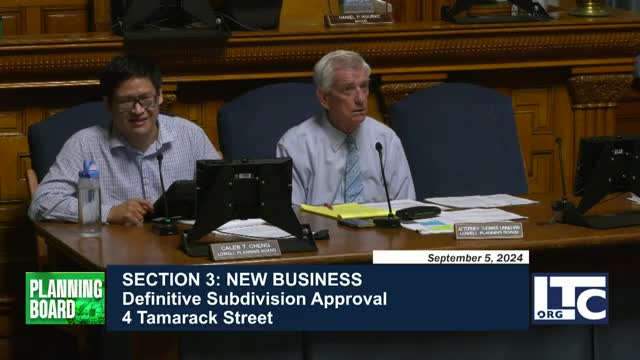Screen dimensions: 640x360
Task: Click the address "4 Tamarack Street"
Action: point(198,318)
